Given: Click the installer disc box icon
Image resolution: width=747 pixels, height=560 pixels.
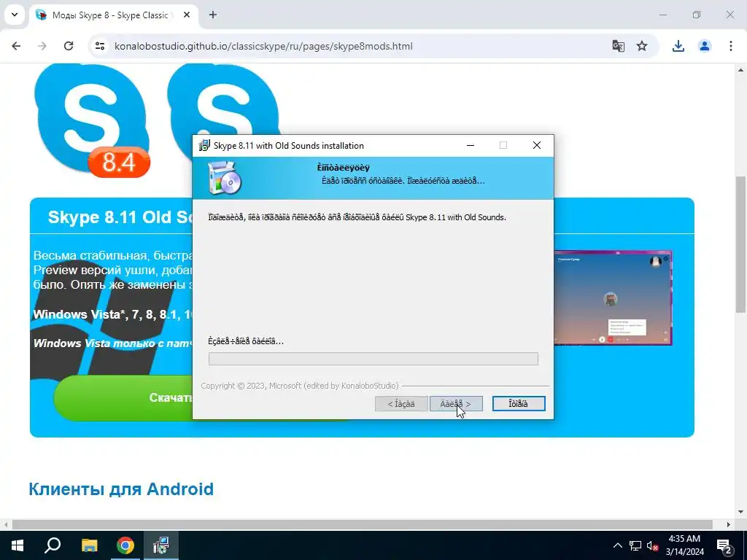Looking at the screenshot, I should point(225,178).
